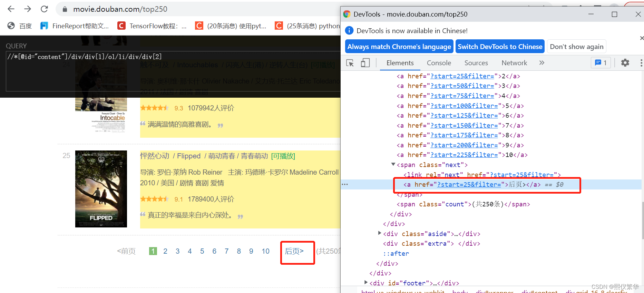
Task: Toggle the device toolbar icon in DevTools
Action: [x=365, y=63]
